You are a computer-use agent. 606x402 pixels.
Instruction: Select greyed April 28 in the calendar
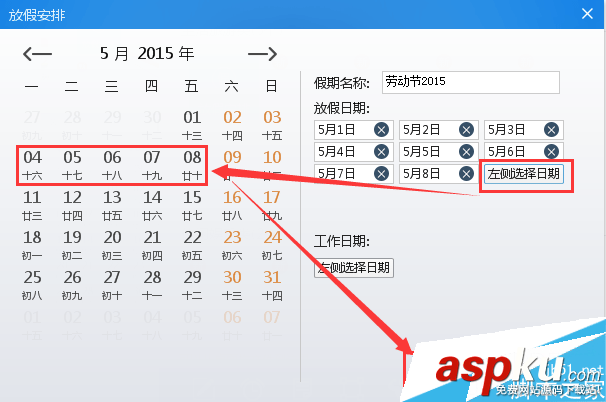72,125
